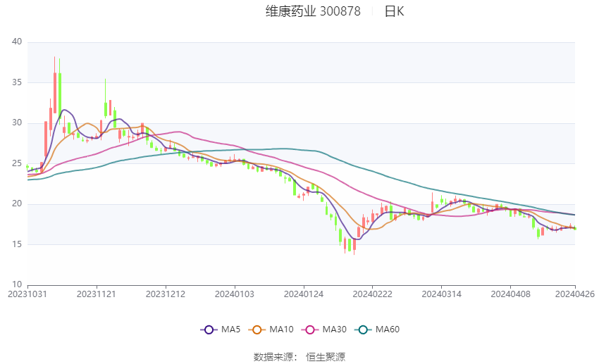This screenshot has width=599, height=364.
Task: Select the 20240124 x-axis date label
Action: 304,294
